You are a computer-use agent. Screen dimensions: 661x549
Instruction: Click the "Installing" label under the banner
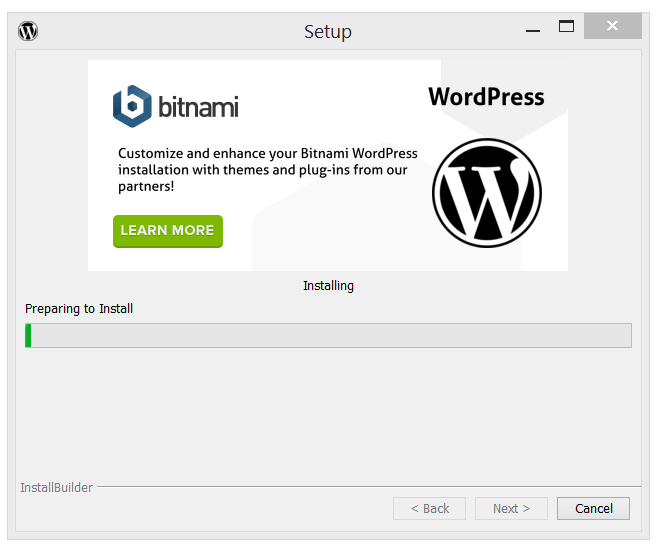328,285
